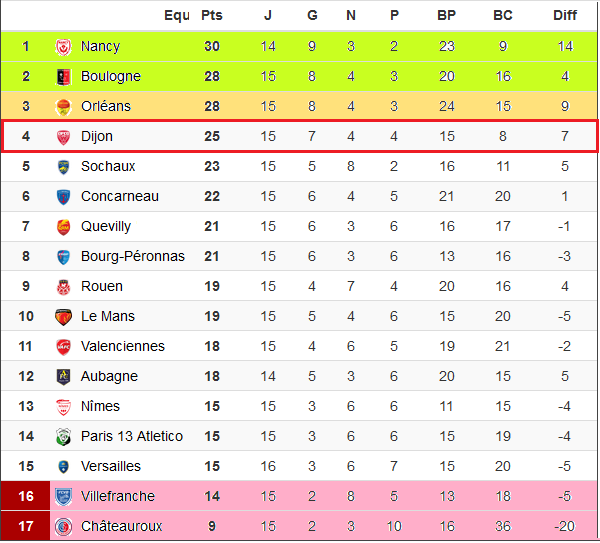The height and width of the screenshot is (543, 600).
Task: Sort the table by Pts column header
Action: (211, 15)
